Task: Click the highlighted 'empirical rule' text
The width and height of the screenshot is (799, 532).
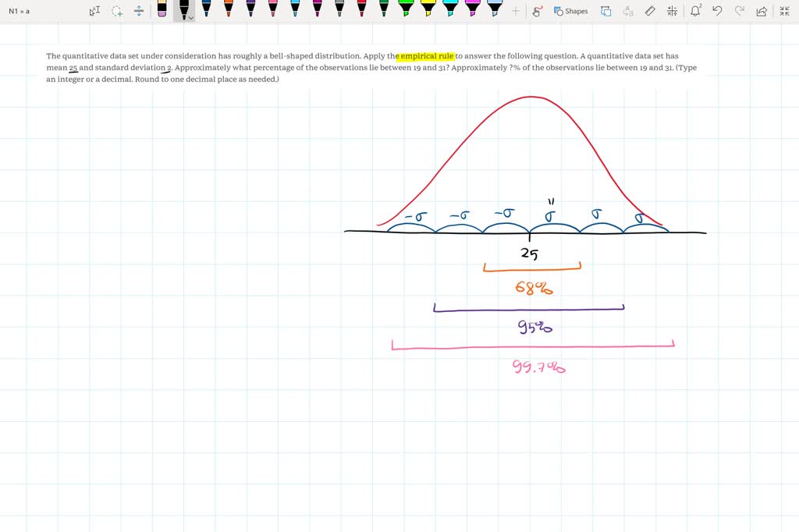Action: tap(427, 56)
